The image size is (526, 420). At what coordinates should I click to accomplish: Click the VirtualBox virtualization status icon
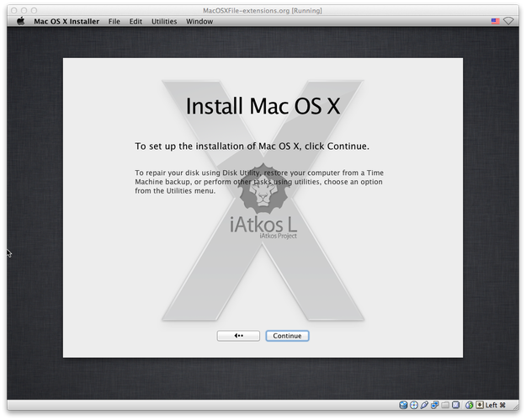tap(455, 405)
